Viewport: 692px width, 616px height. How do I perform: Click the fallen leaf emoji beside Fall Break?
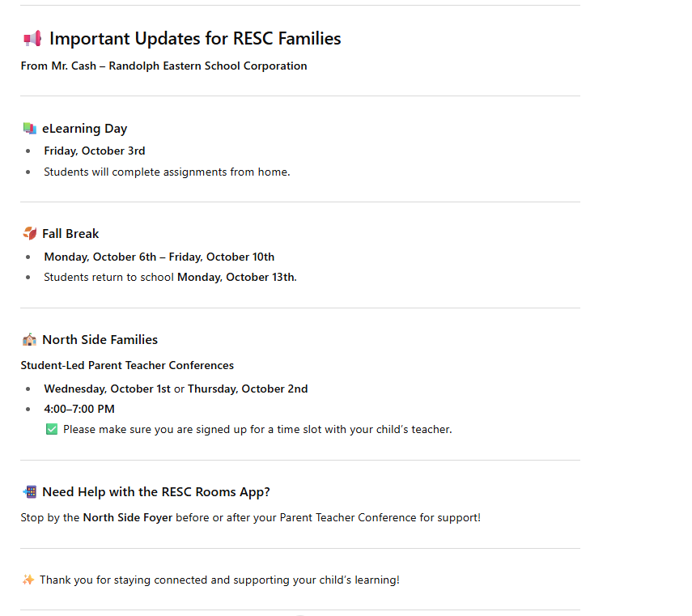[30, 233]
